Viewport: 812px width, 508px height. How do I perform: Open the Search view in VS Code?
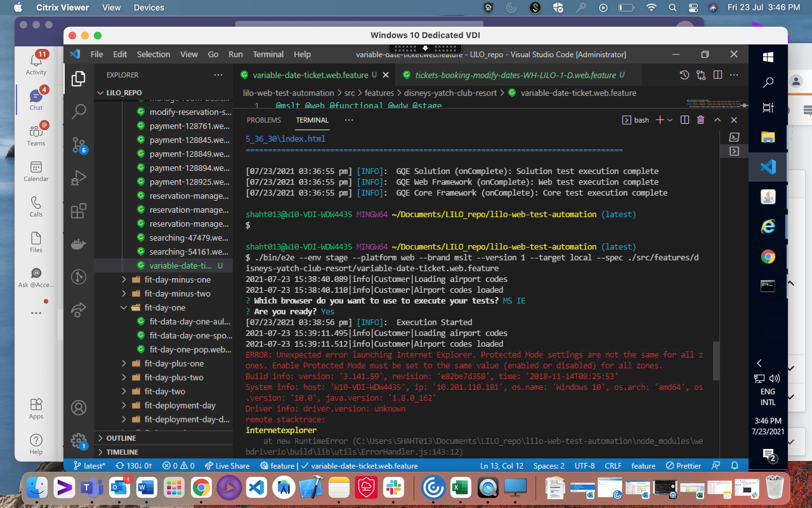coord(79,112)
